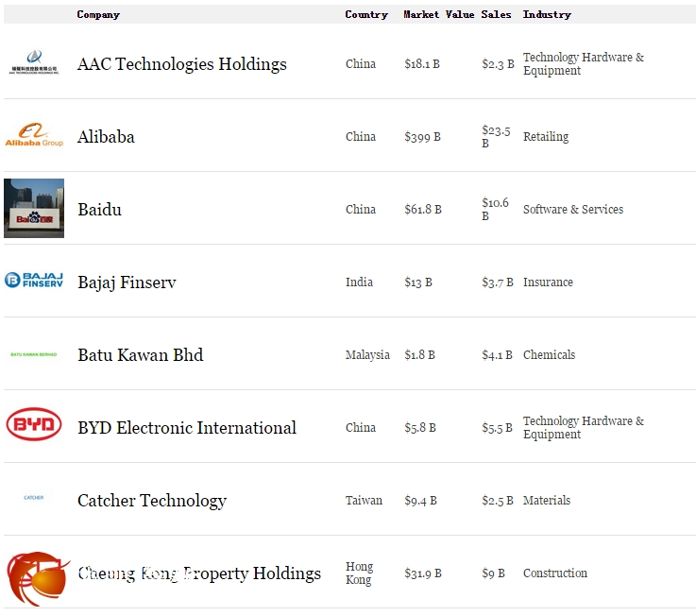
Task: Open the BYD Electronic International link
Action: click(x=187, y=428)
